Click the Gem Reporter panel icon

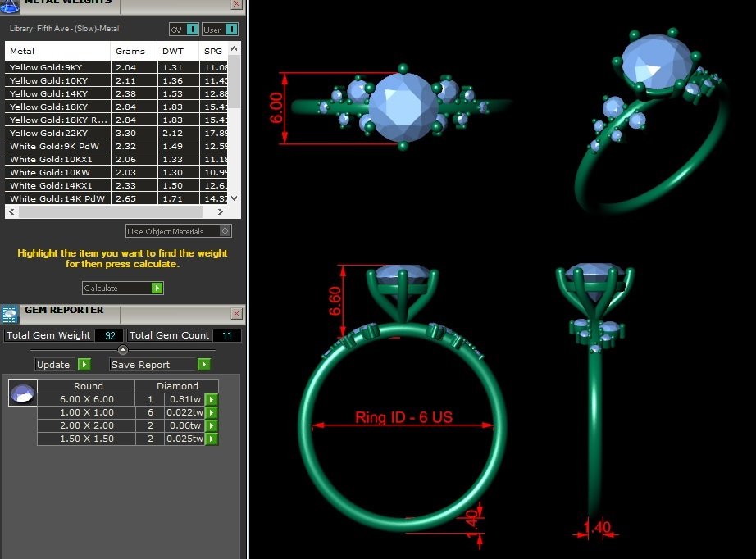(x=10, y=312)
